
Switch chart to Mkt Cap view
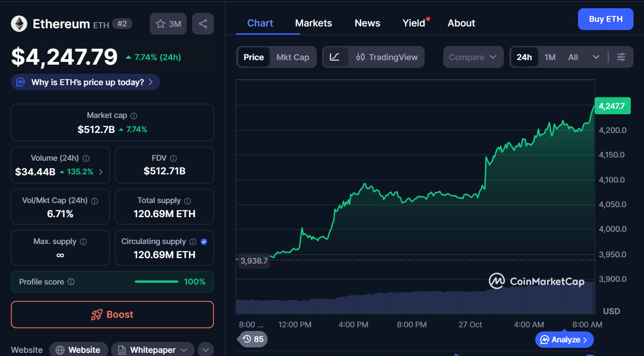[293, 57]
